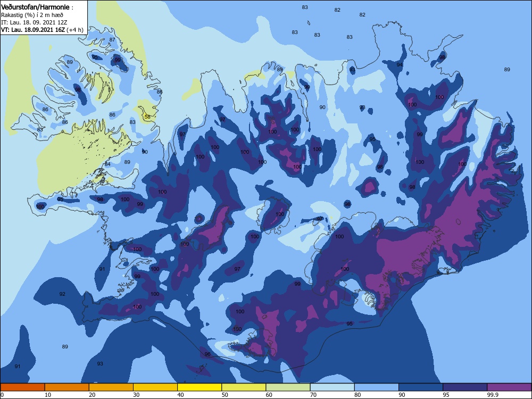This screenshot has height=399, width=532.
Task: Click the dark orange 0–10 legend swatch
Action: point(22,387)
